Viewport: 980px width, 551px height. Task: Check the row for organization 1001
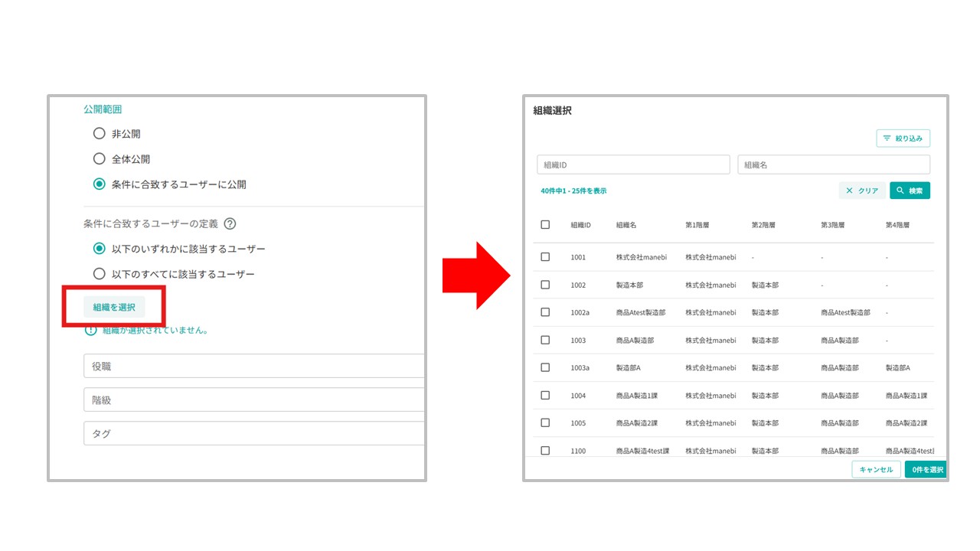coord(545,257)
